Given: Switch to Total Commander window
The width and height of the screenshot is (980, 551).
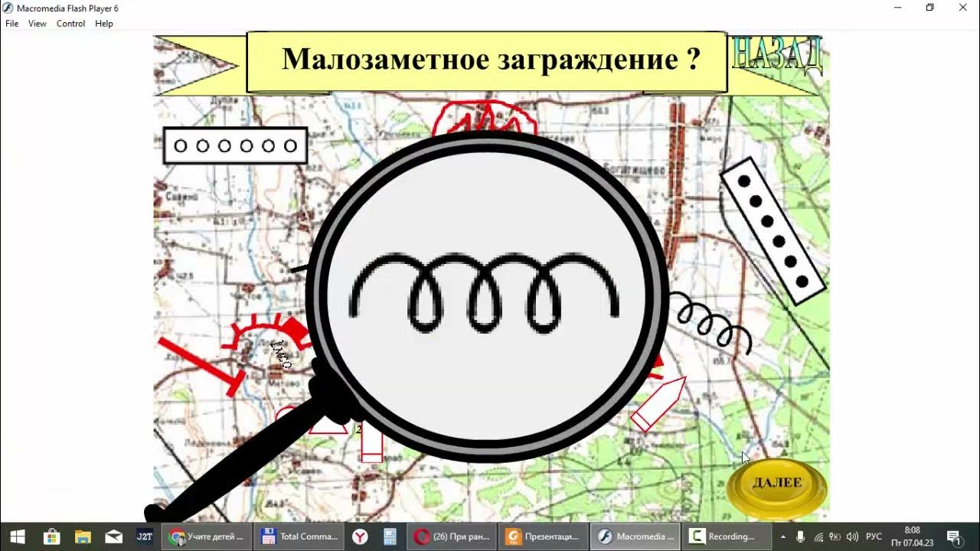Looking at the screenshot, I should pyautogui.click(x=298, y=536).
